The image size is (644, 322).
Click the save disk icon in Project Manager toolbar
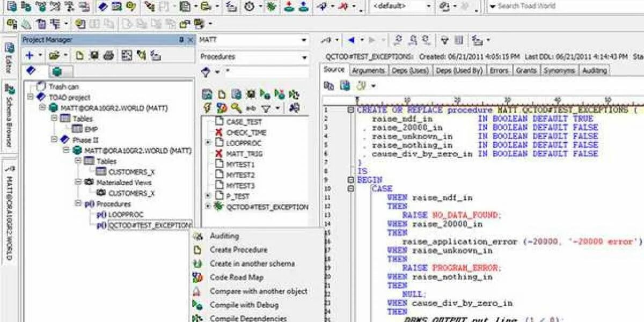point(94,55)
